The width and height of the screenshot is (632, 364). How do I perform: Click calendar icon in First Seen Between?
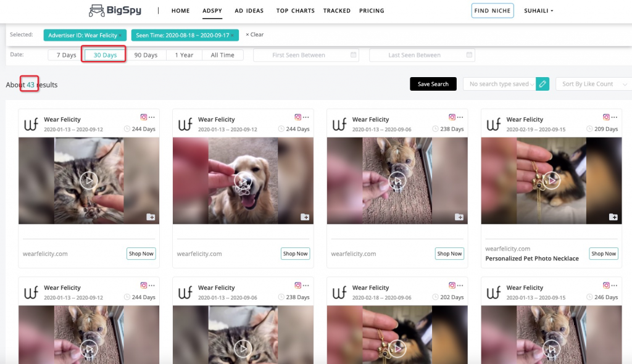[x=353, y=55]
